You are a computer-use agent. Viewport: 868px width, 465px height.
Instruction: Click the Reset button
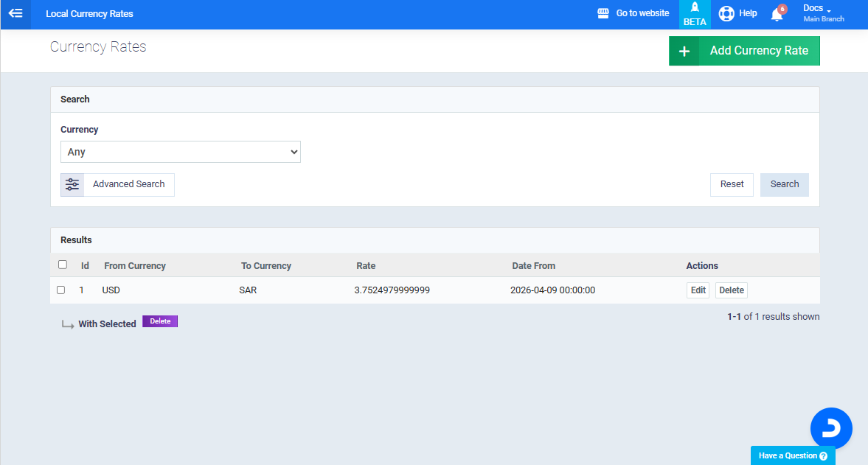pos(732,184)
